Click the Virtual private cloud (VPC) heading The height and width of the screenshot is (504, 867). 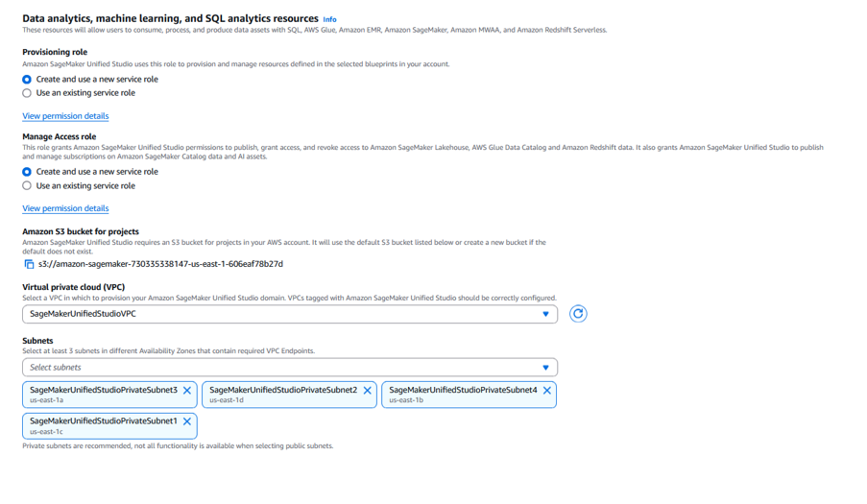(x=74, y=287)
